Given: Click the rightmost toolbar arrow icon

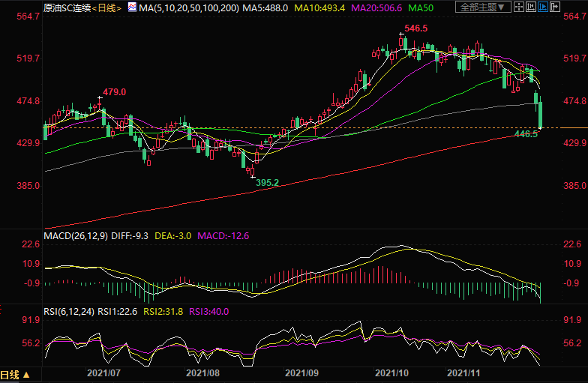Looking at the screenshot, I should 555,7.
